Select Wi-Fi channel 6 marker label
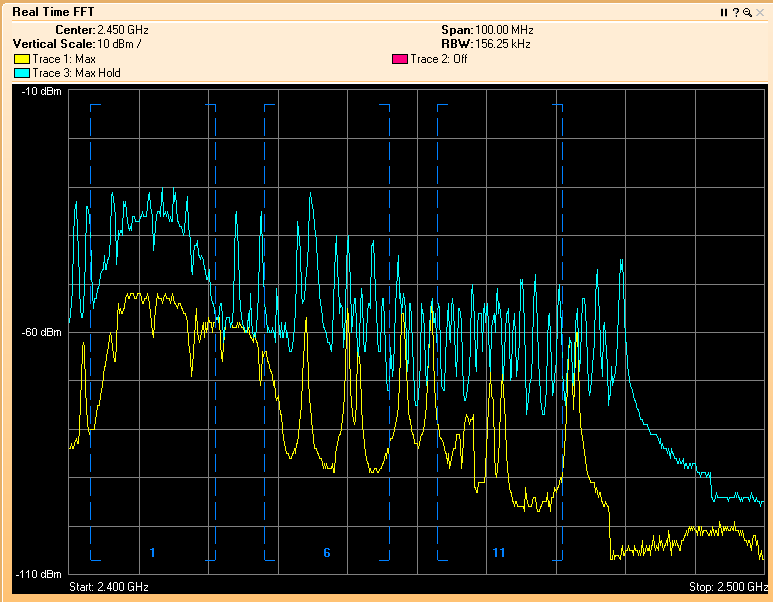Screen dimensions: 773x602 [x=326, y=553]
